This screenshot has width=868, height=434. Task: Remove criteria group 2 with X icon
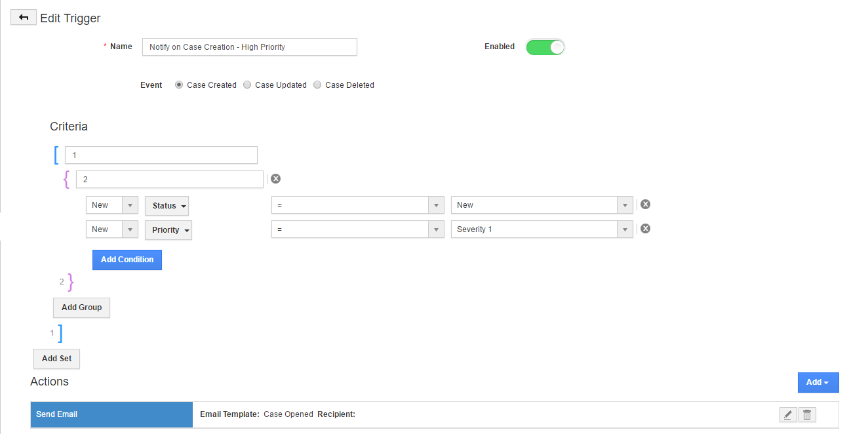[x=276, y=179]
